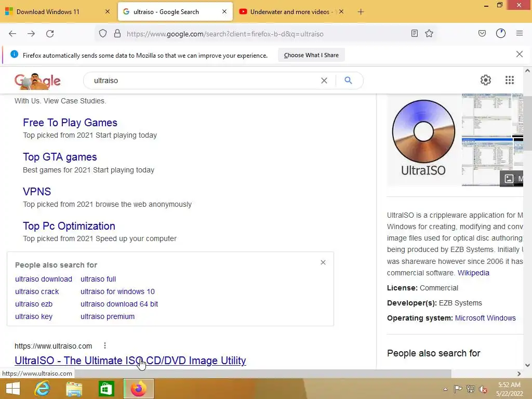The height and width of the screenshot is (399, 532).
Task: Close the Download Windows 11 tab
Action: 108,12
